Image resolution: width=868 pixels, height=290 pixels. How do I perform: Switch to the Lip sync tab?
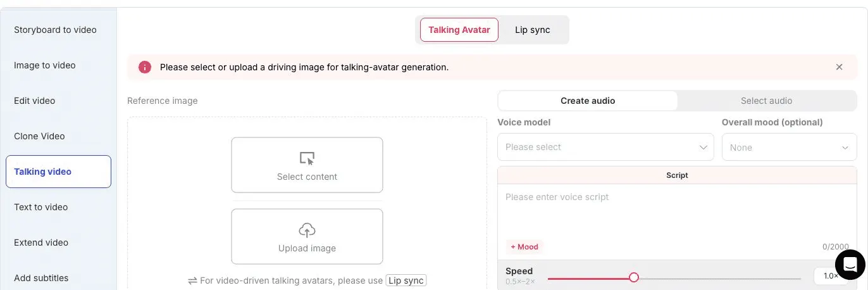pyautogui.click(x=532, y=30)
